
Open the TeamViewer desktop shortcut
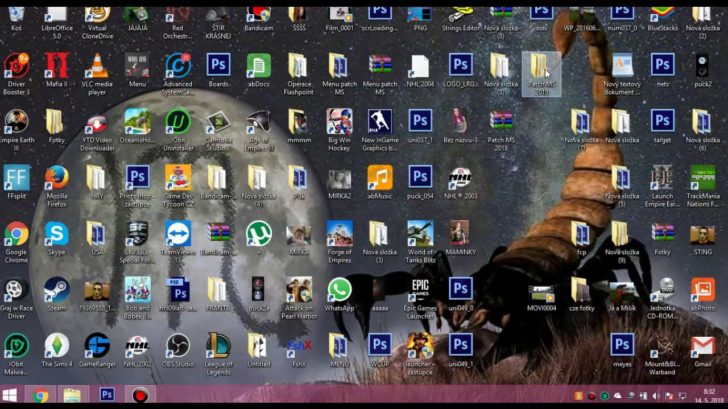point(178,235)
